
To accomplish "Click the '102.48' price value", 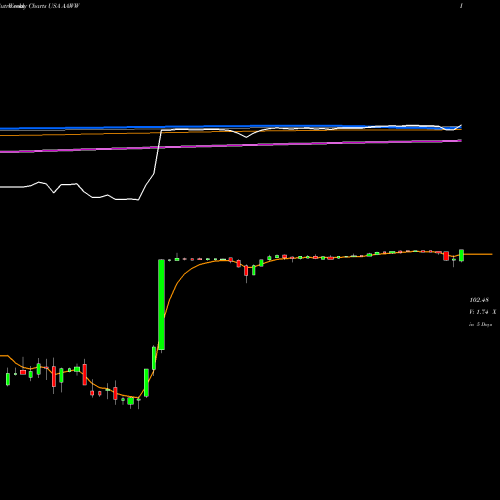I will (479, 300).
